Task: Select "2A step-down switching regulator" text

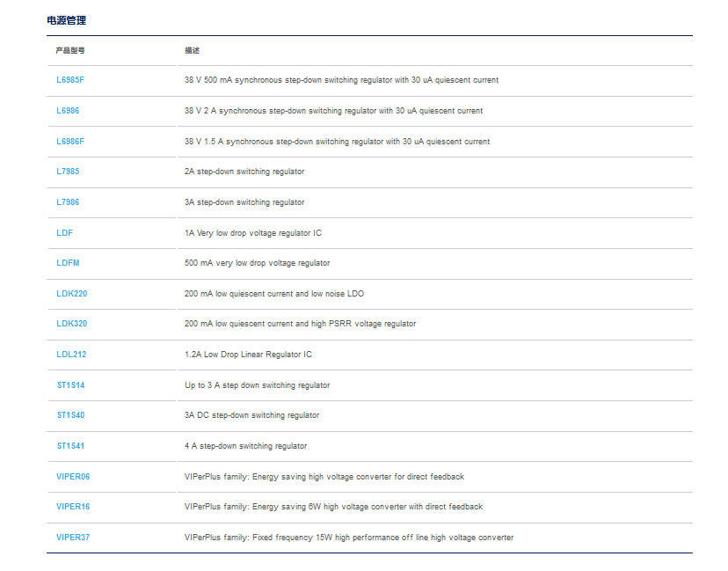Action: [x=244, y=172]
